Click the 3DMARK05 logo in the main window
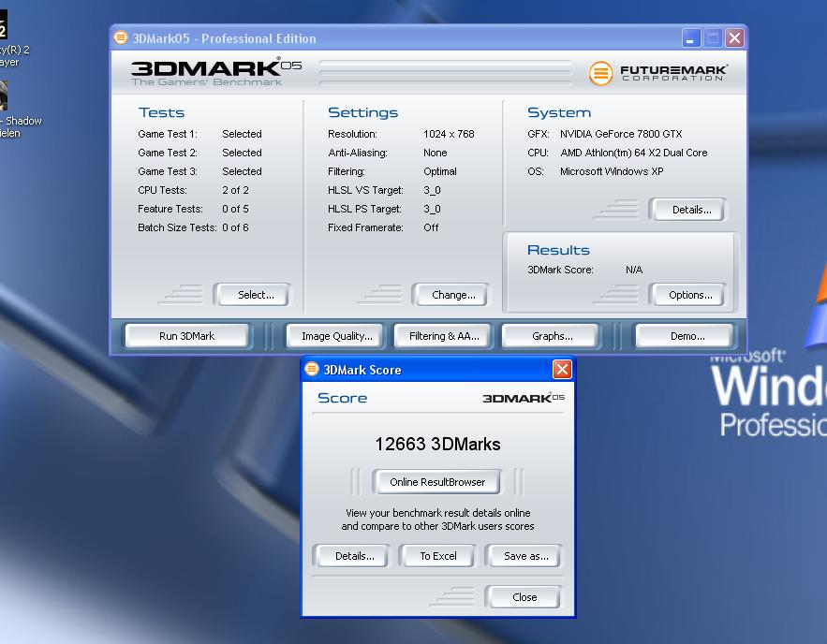Screen dimensions: 827x644 pos(216,71)
